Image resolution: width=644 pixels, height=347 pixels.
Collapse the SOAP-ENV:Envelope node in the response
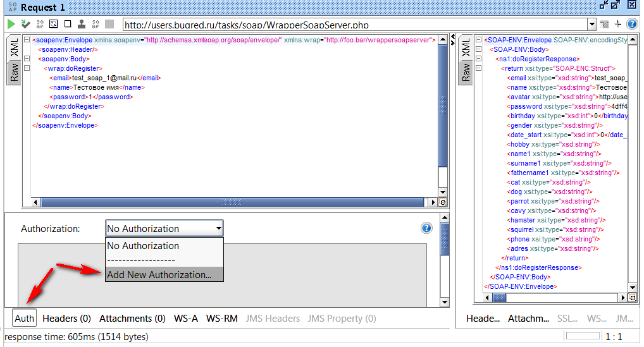coord(478,40)
